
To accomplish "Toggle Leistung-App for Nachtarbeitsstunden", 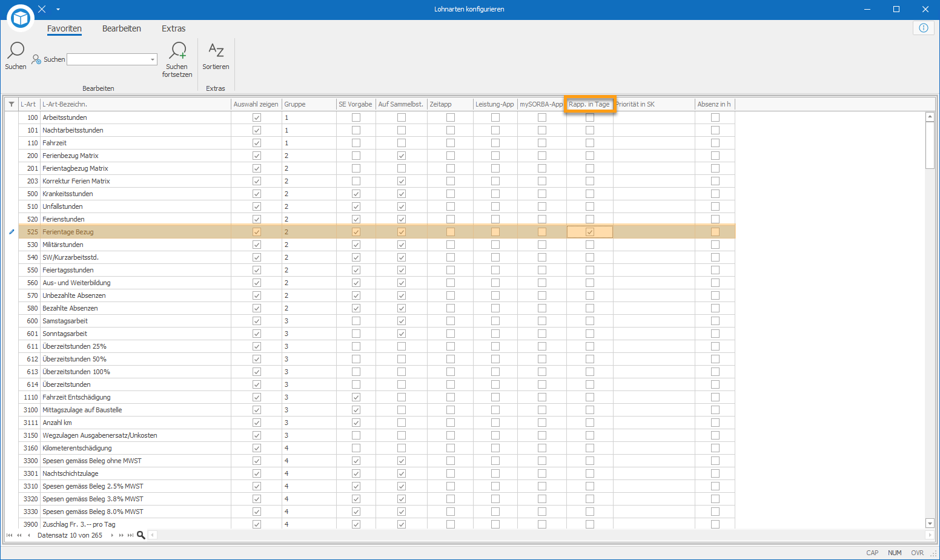I will pos(495,130).
